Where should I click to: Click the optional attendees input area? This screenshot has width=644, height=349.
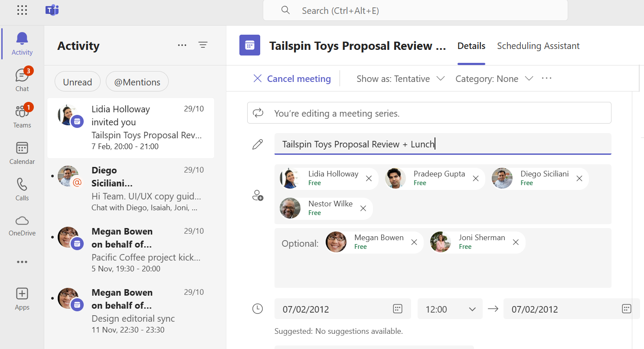point(443,258)
